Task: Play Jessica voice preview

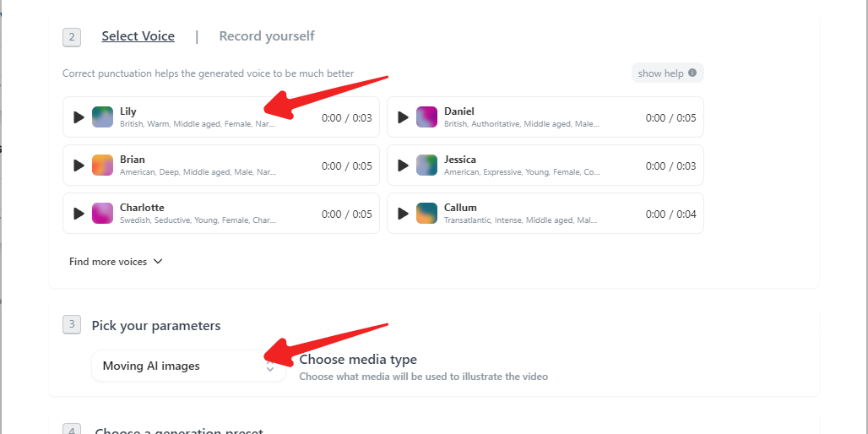Action: 403,165
